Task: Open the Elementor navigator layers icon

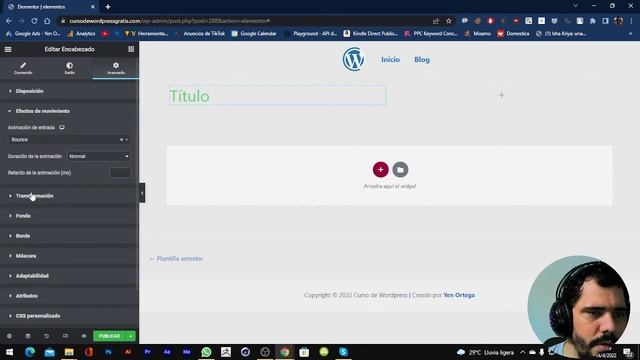Action: coord(28,336)
